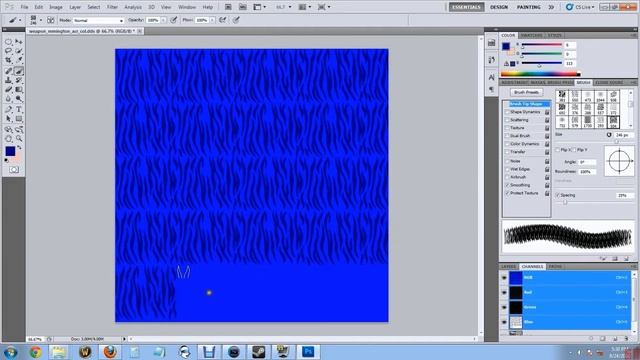Select the Gradient tool
This screenshot has width=640, height=360.
[19, 90]
